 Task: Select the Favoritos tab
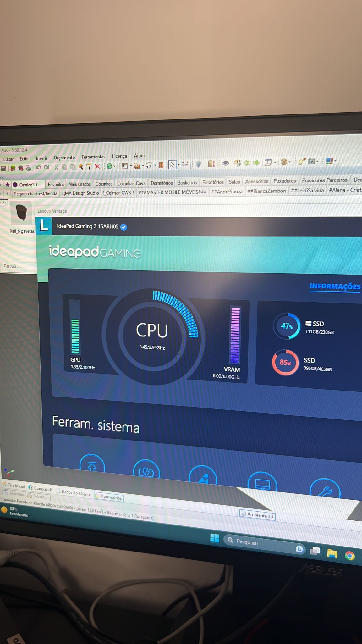(56, 185)
